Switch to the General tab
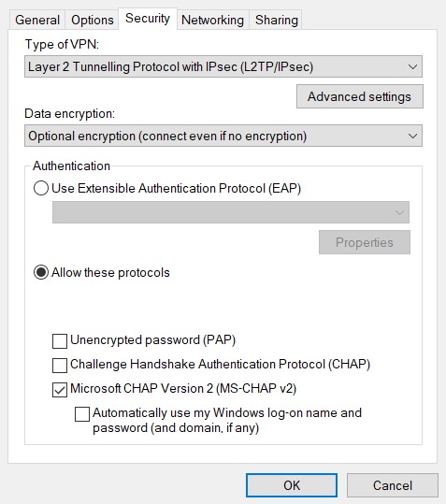Screen dimensions: 446x504 pyautogui.click(x=37, y=20)
